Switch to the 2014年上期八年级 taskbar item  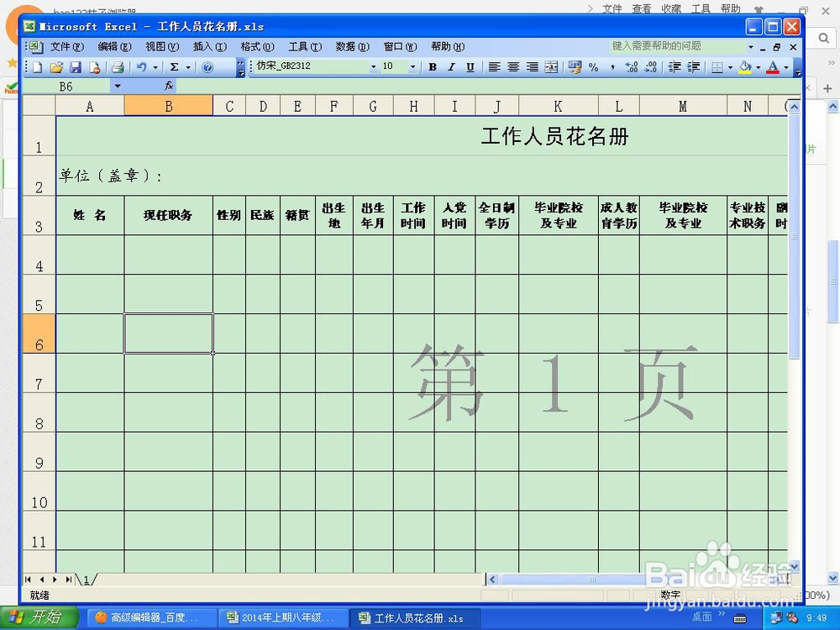point(283,617)
